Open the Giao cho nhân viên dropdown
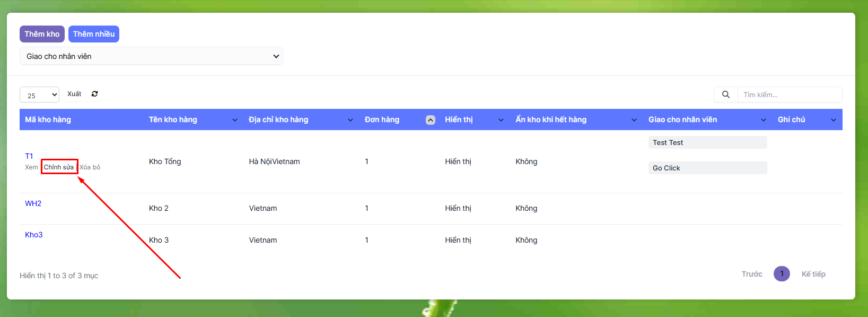 (x=151, y=56)
